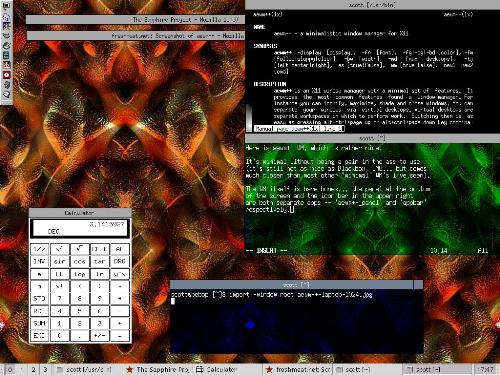The image size is (500, 375).
Task: Select the freshmeat.net Screenshot Mozilla shaded title bar
Action: [135, 35]
